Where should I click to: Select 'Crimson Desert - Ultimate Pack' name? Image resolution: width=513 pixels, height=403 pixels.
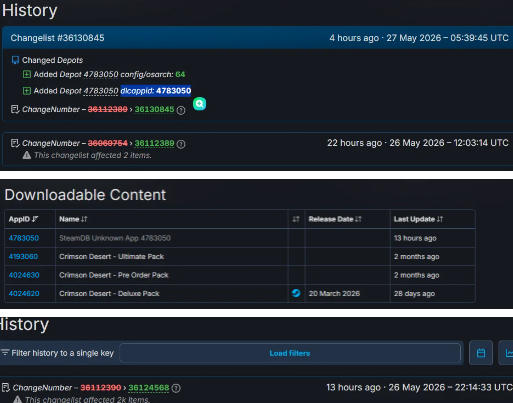[111, 256]
